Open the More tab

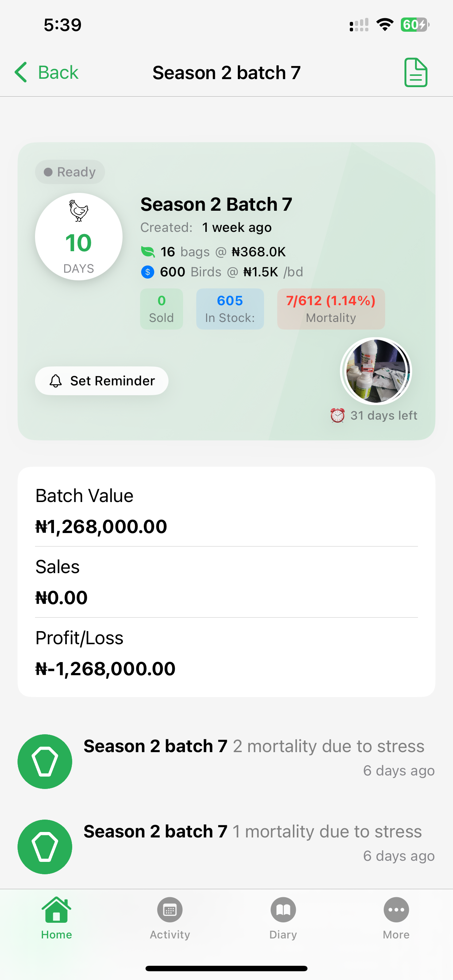pyautogui.click(x=396, y=918)
